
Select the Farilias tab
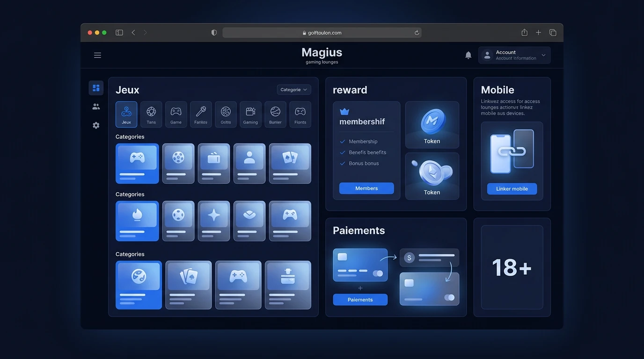point(201,115)
